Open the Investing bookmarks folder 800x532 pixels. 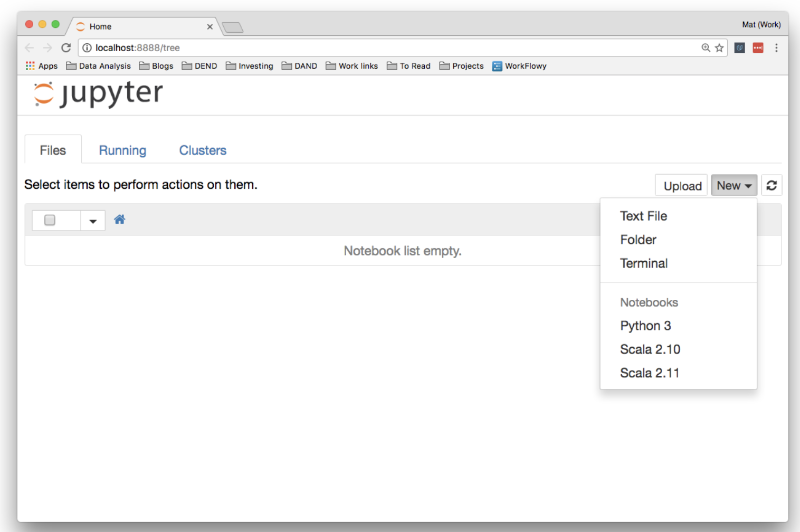pyautogui.click(x=250, y=66)
